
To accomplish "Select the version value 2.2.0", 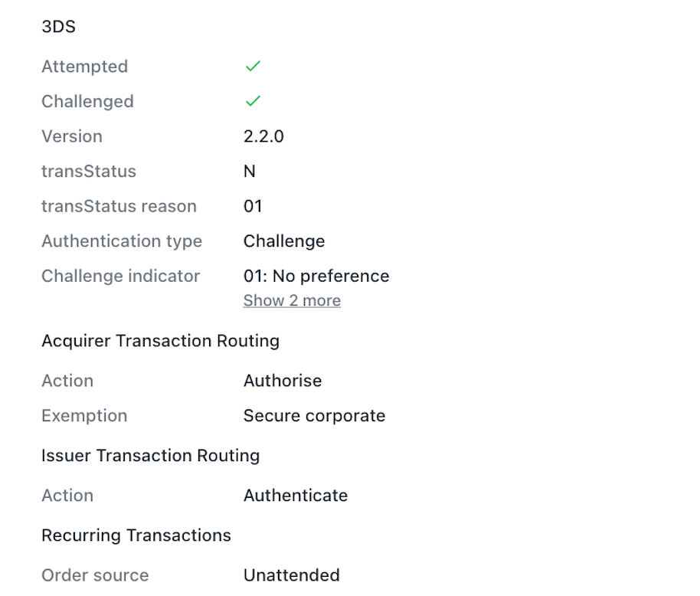I will click(263, 136).
